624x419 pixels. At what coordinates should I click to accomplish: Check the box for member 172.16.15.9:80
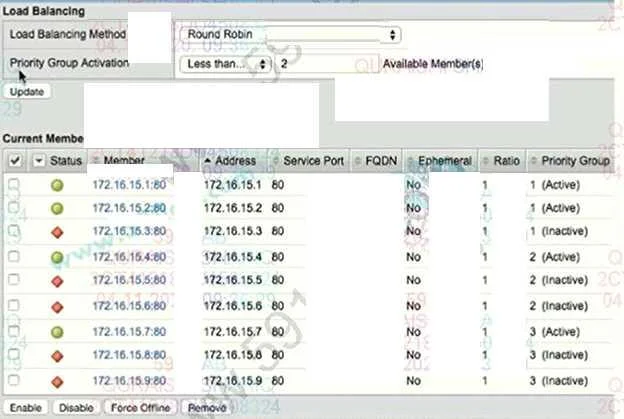point(14,380)
